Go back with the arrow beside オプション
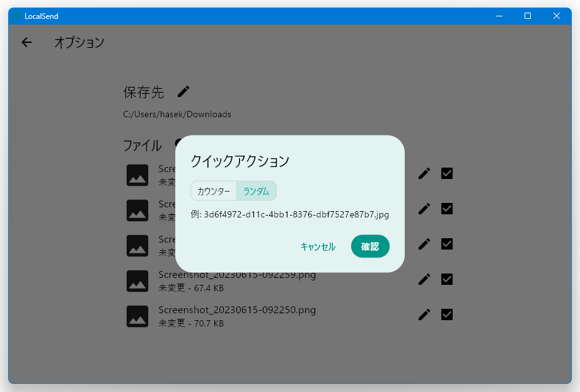This screenshot has width=580, height=392. point(26,42)
